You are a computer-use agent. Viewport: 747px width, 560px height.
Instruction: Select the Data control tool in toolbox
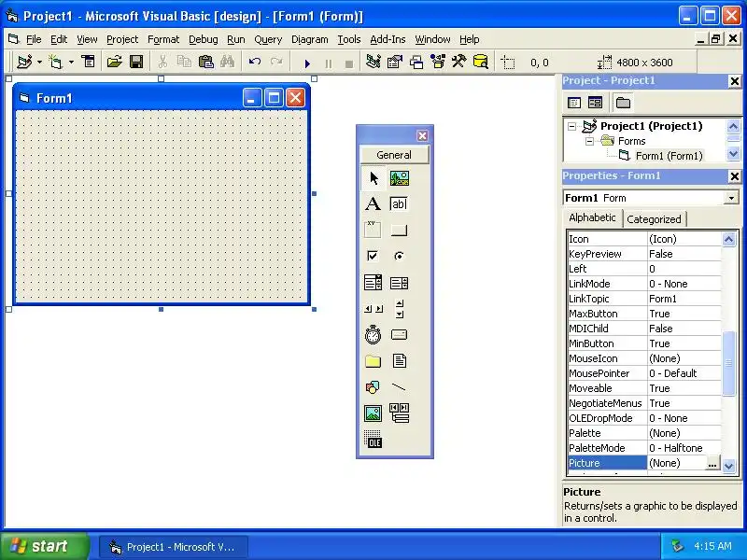click(400, 413)
